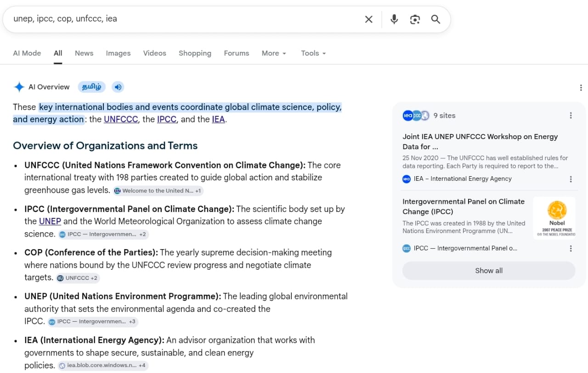Open three-dot menu for IPCC source card
The height and width of the screenshot is (373, 588).
(x=571, y=248)
